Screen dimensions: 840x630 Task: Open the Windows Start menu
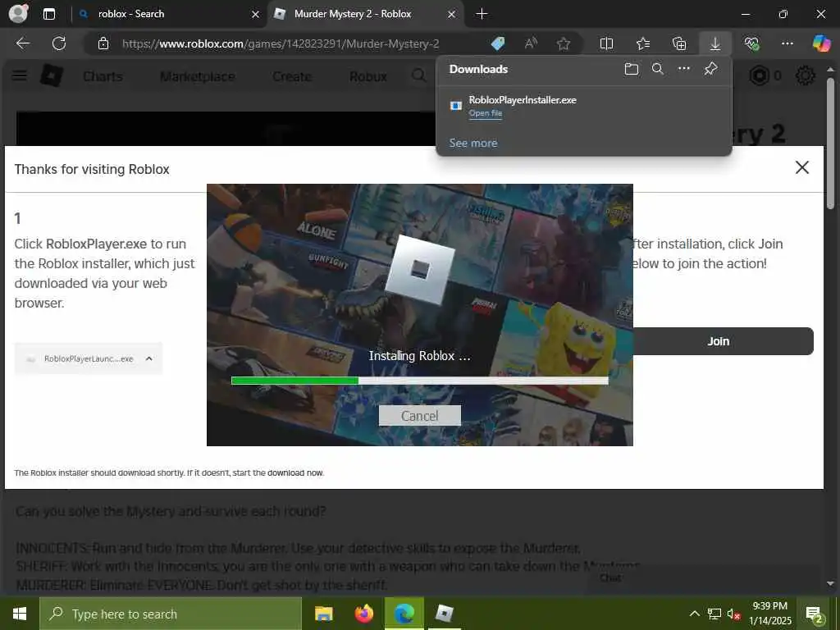point(20,614)
